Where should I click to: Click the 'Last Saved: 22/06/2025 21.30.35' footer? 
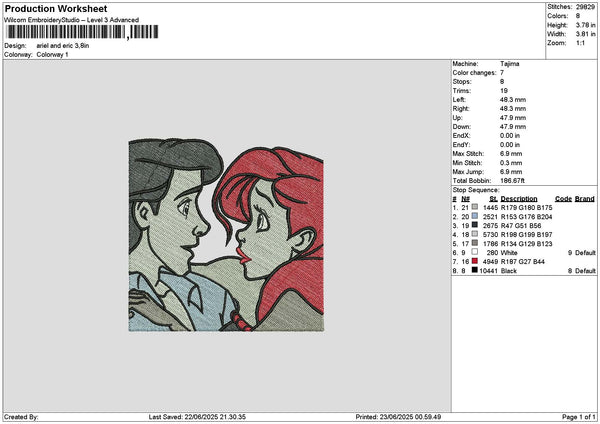coord(197,417)
